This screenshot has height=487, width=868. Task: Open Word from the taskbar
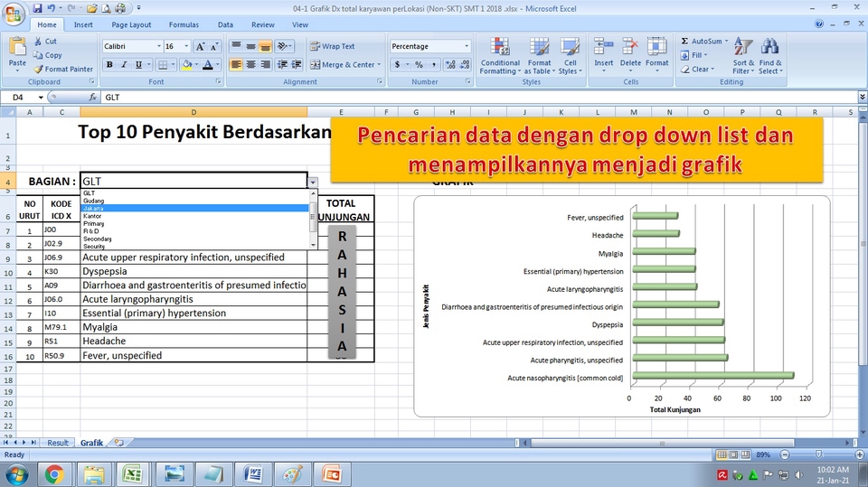(253, 474)
